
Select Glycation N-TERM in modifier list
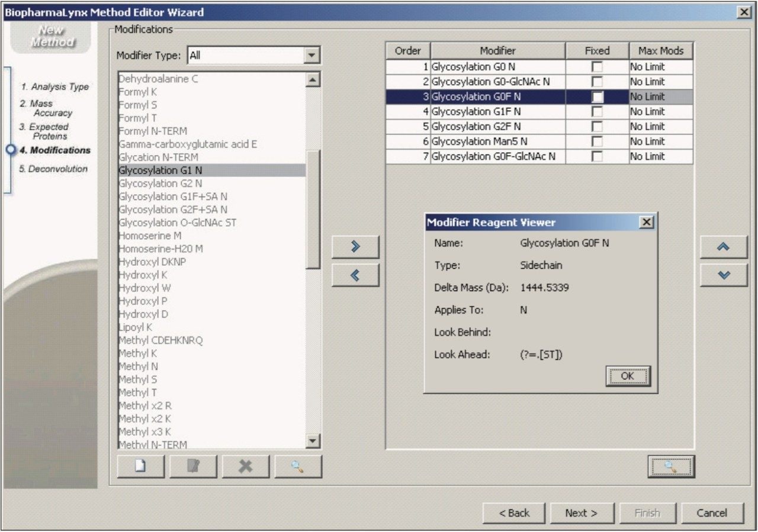tap(211, 157)
